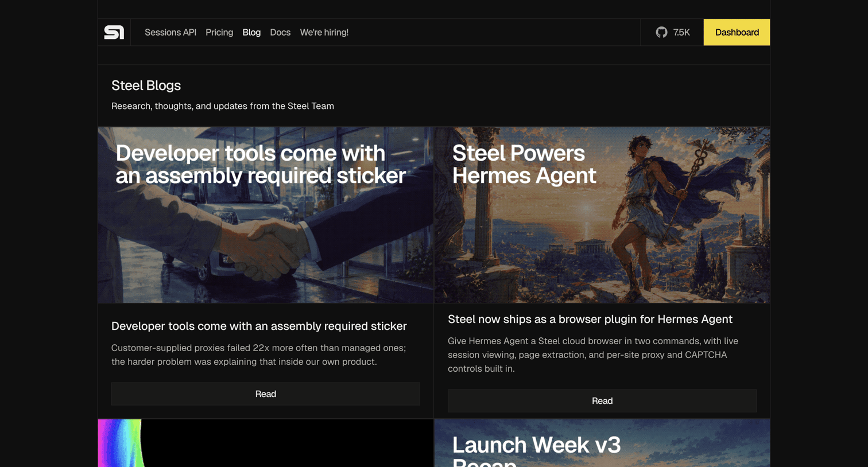Click the 'Steel Blogs' heading
Image resolution: width=868 pixels, height=467 pixels.
(146, 85)
